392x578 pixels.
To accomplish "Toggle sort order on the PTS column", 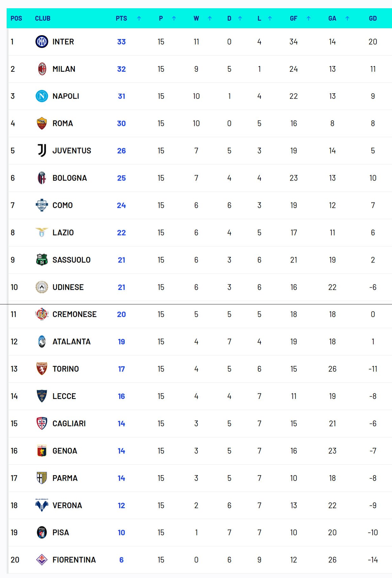I will pos(139,18).
